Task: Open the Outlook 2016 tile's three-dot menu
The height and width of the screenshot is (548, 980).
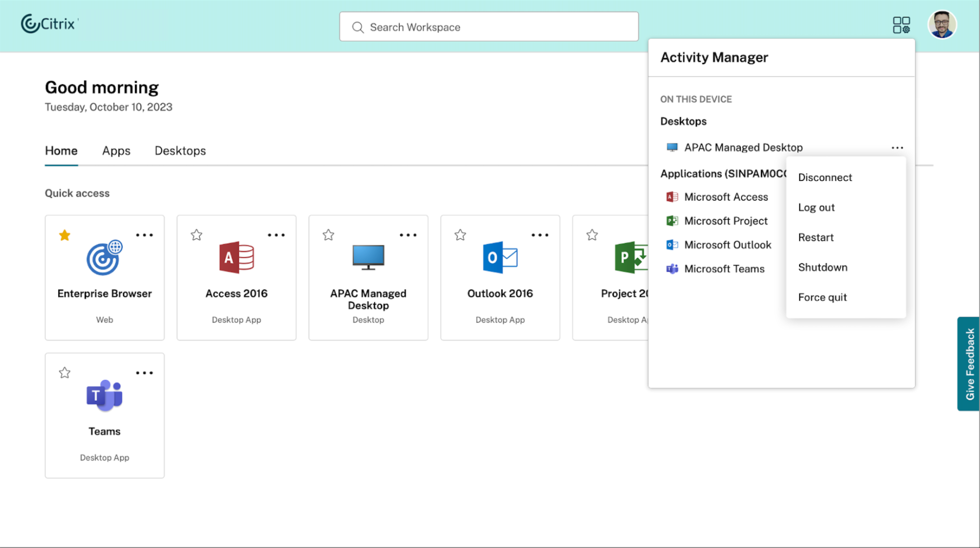Action: (x=540, y=235)
